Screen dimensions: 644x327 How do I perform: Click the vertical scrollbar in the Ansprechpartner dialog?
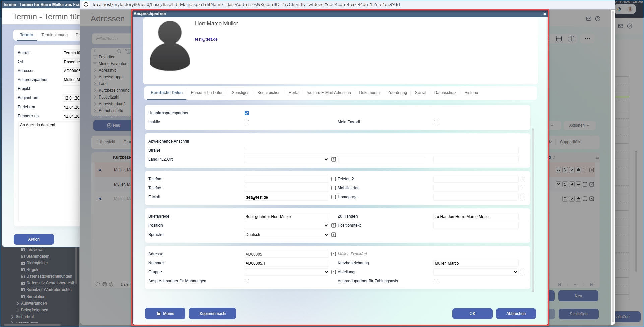[x=533, y=208]
